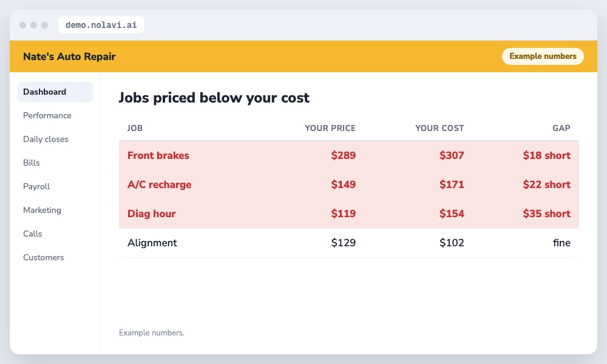Select the Front brakes job name
This screenshot has width=607, height=364.
(158, 155)
